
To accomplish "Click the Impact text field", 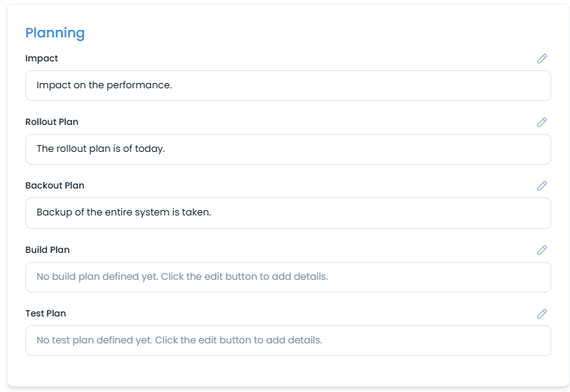I will tap(288, 85).
